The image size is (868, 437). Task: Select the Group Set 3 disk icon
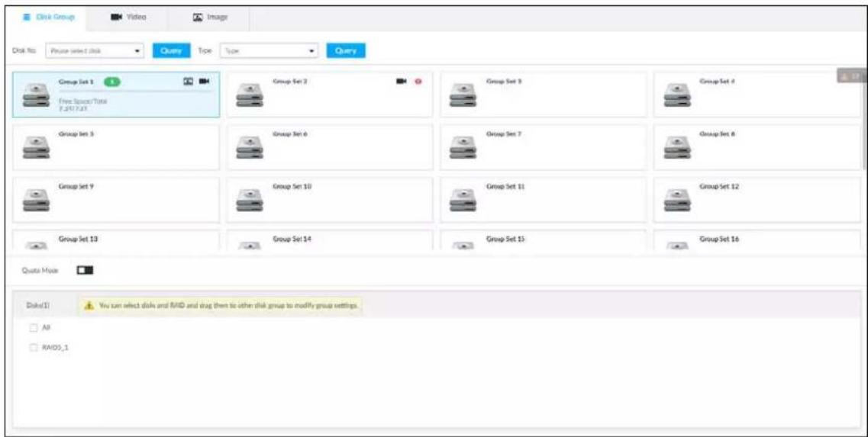tap(463, 95)
